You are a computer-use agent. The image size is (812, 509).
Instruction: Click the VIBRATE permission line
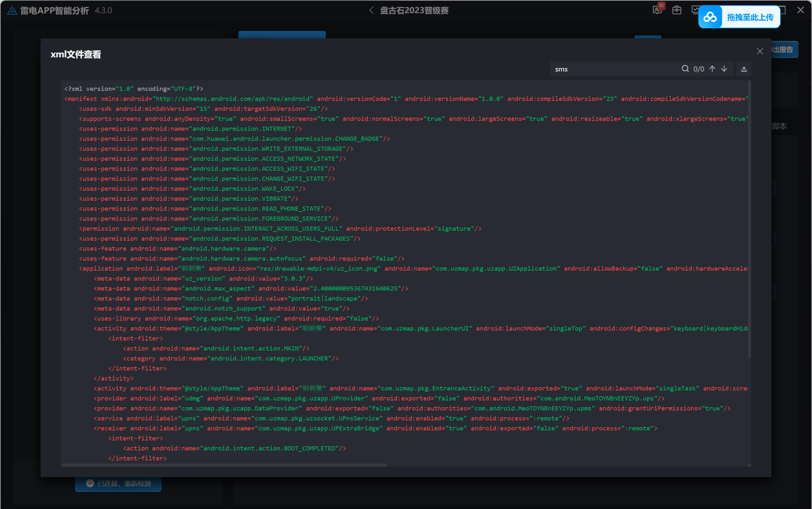[x=189, y=199]
